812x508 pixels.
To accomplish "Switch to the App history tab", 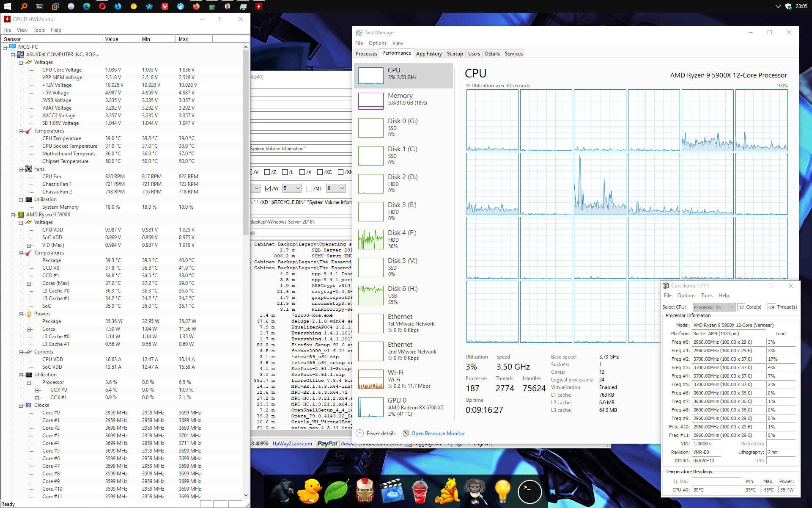I will pos(428,54).
